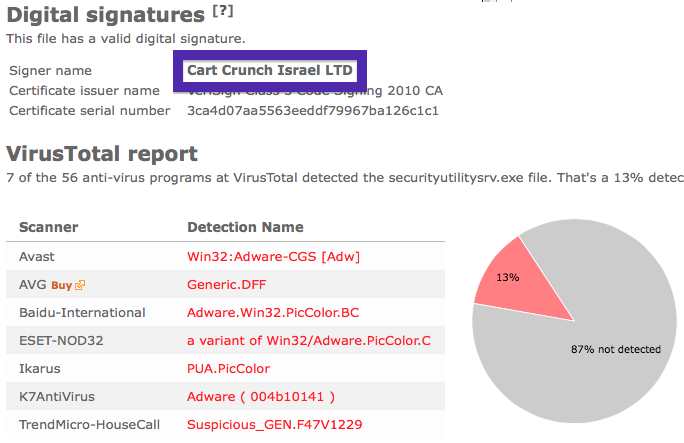This screenshot has width=684, height=443.
Task: Select the Adware.Win32.PicColor.BC detection
Action: coord(273,313)
